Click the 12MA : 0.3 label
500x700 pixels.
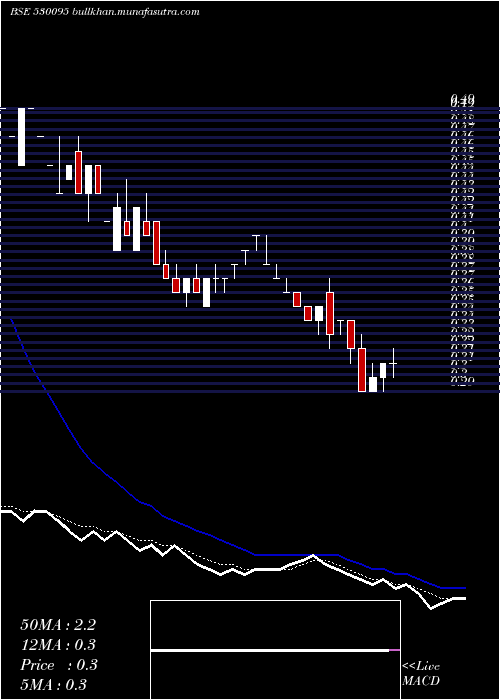58,645
